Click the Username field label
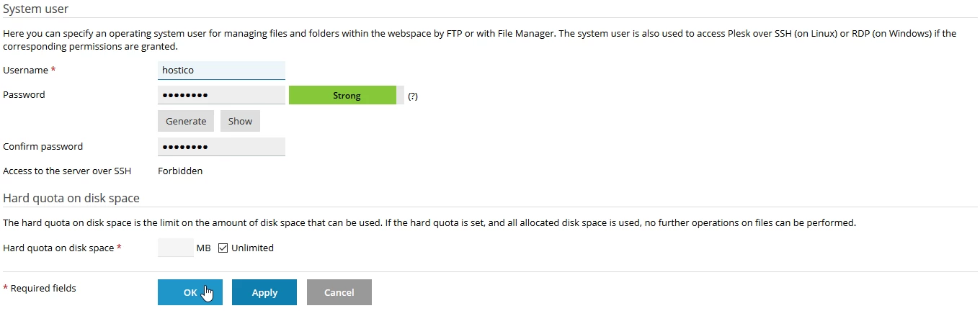This screenshot has width=980, height=316. [26, 71]
